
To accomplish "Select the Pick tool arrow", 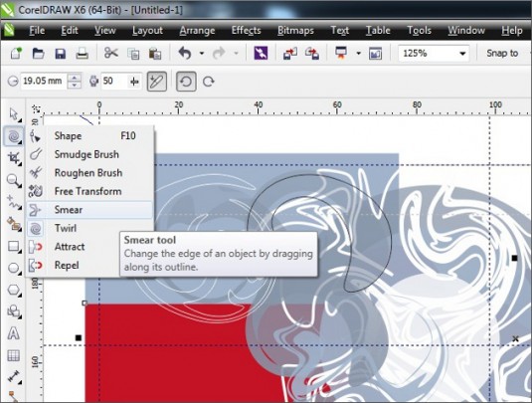I will click(x=14, y=114).
